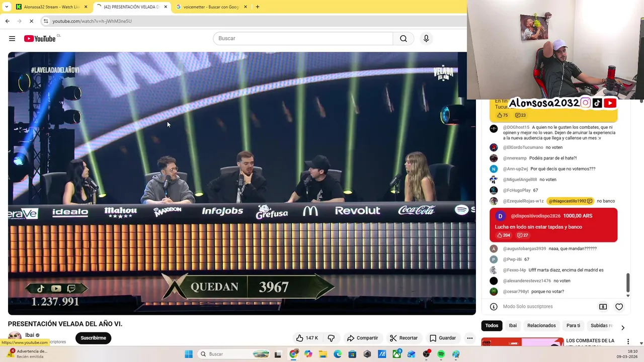Open the 27 replies on the red Super Chat
This screenshot has height=362, width=644.
(523, 235)
